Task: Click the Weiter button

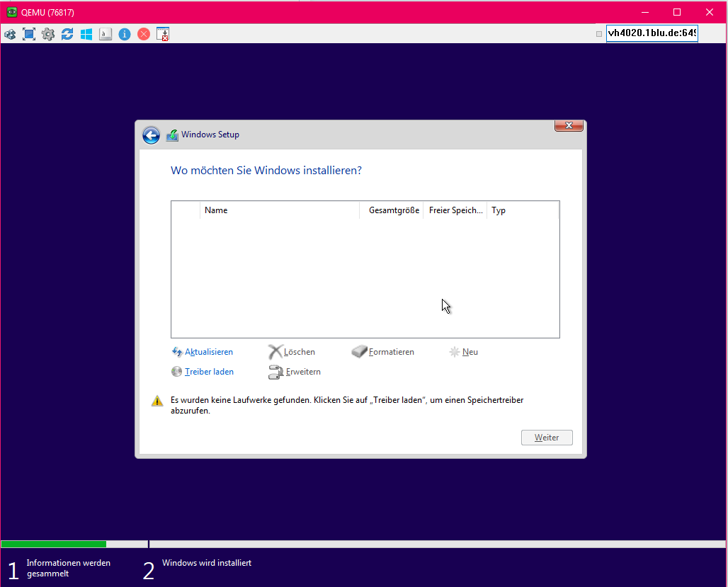Action: tap(547, 438)
